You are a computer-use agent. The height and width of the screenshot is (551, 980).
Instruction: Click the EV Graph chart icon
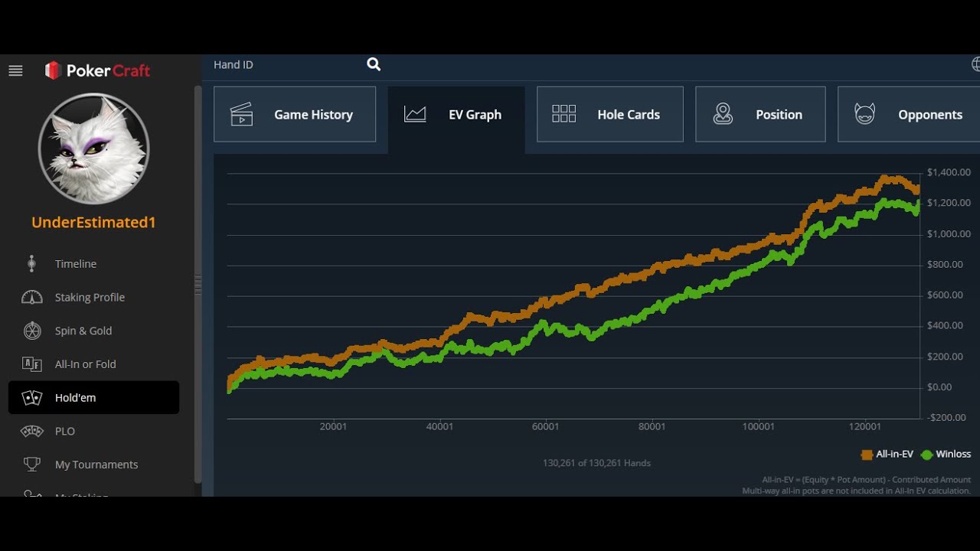[415, 114]
